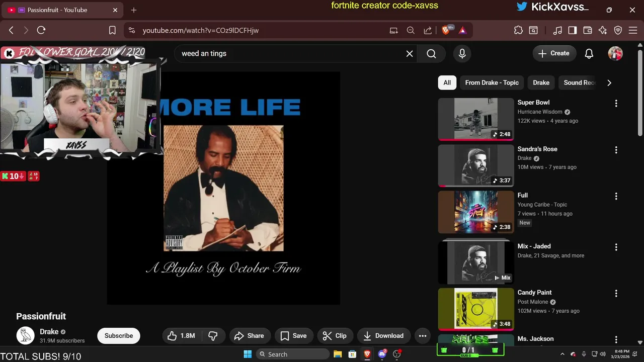Open Sandra's Rose video title

537,149
